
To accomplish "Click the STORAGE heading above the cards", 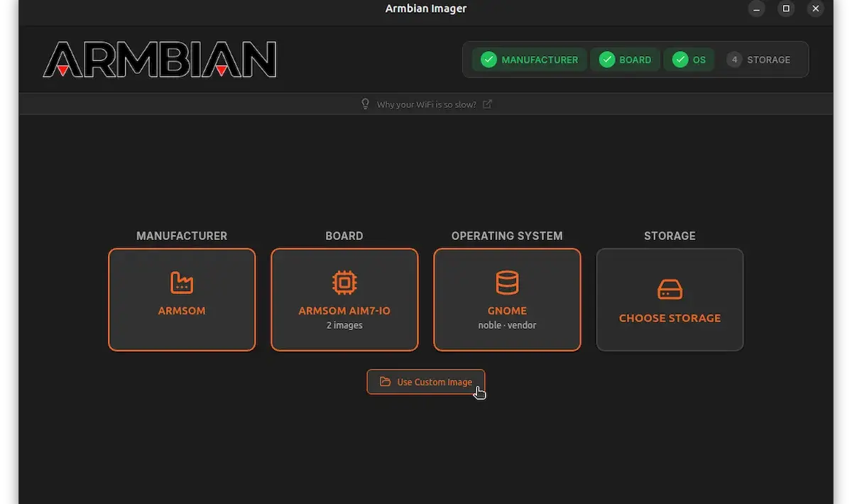I will click(x=670, y=236).
